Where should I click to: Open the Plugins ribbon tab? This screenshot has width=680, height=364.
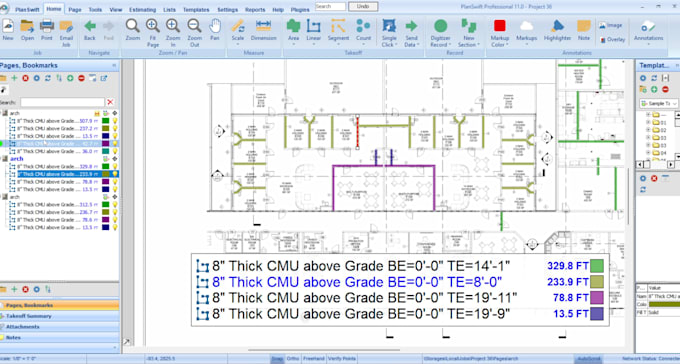pos(300,10)
